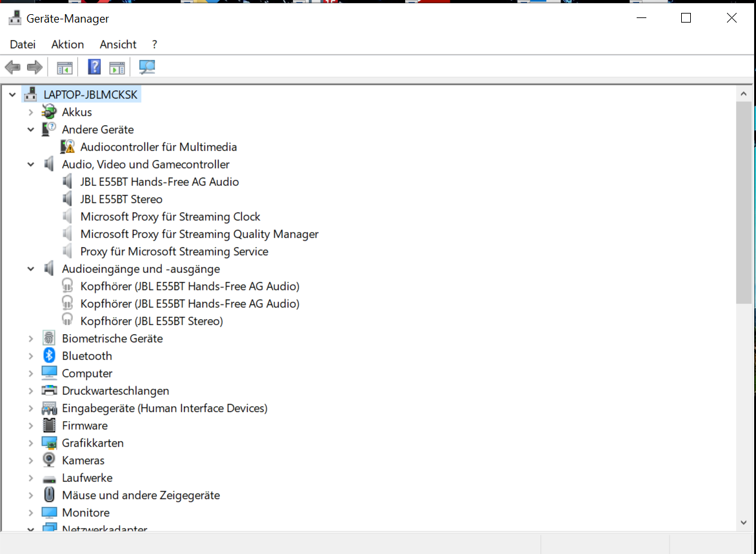Click the Druckwarteschlangen printer icon
This screenshot has height=554, width=756.
pyautogui.click(x=49, y=390)
